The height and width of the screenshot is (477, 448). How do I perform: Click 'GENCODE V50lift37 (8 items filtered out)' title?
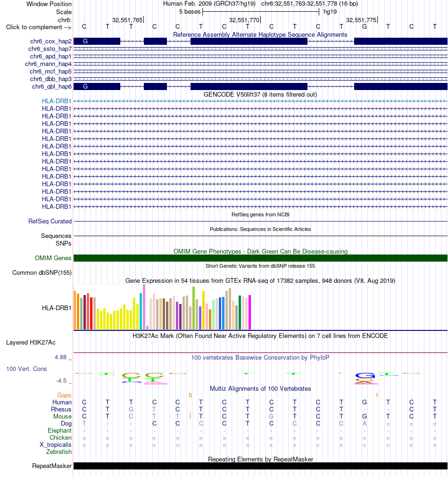(260, 95)
